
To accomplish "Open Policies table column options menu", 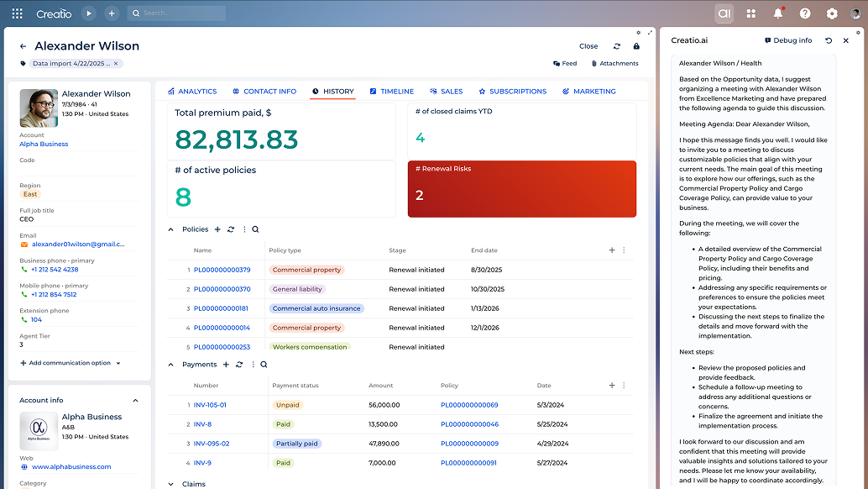I will pyautogui.click(x=624, y=250).
